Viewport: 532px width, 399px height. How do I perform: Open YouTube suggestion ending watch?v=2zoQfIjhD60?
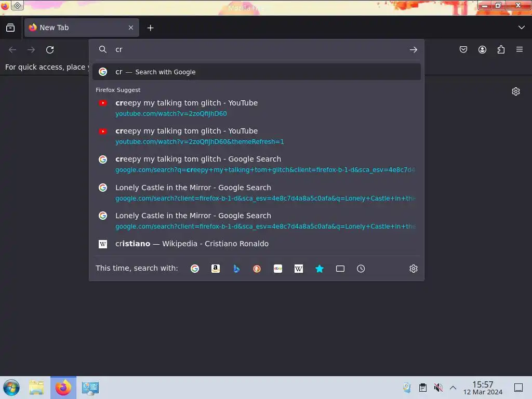257,108
